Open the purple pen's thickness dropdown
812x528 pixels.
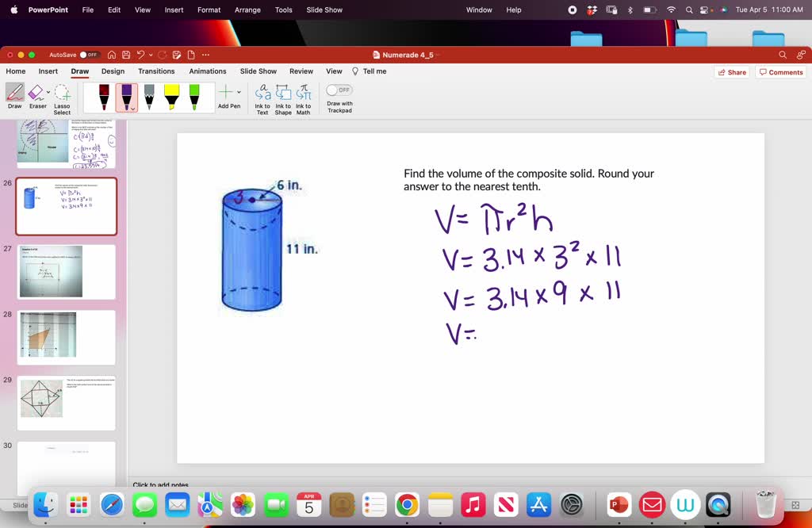tap(132, 108)
